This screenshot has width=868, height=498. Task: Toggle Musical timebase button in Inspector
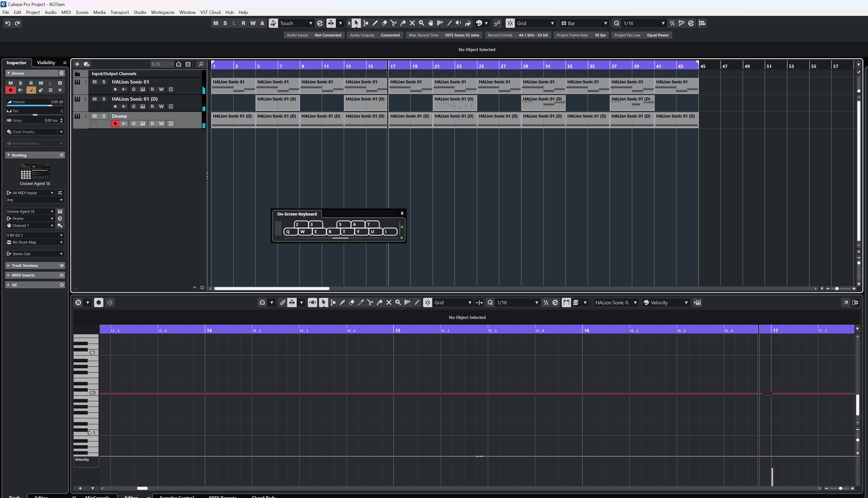(31, 90)
